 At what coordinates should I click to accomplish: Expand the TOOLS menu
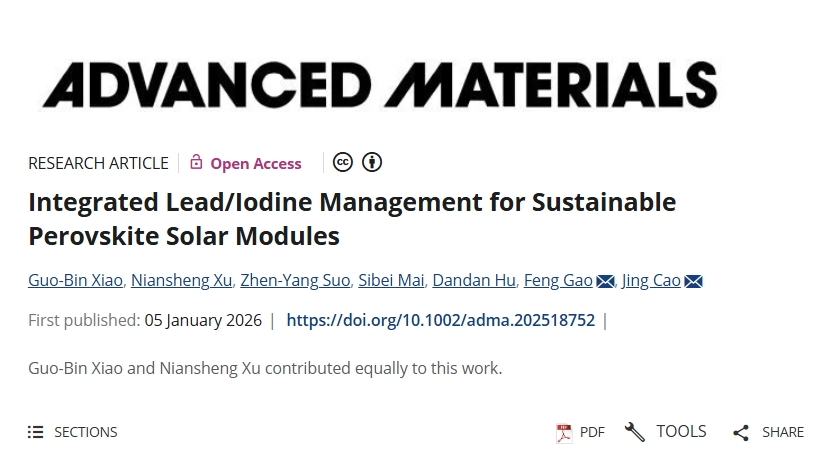681,432
